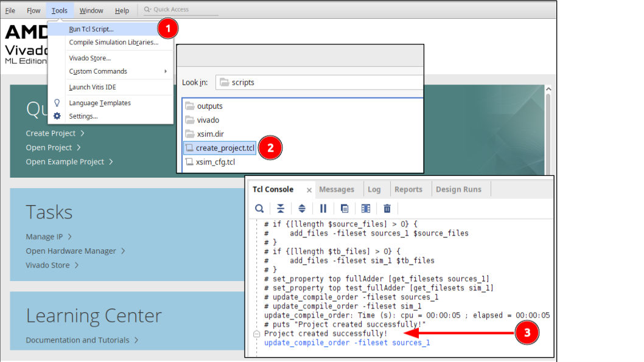Close the Tcl Console tab
This screenshot has width=644, height=362.
(309, 190)
